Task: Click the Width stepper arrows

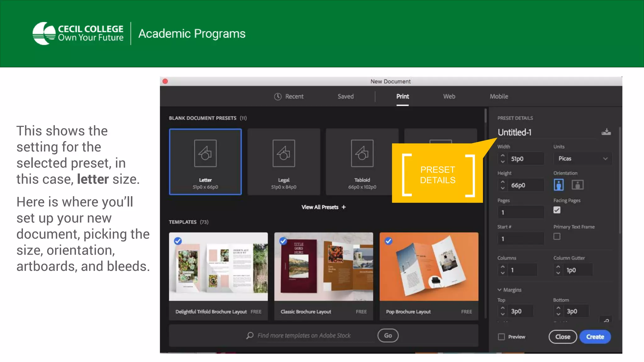Action: (x=502, y=158)
